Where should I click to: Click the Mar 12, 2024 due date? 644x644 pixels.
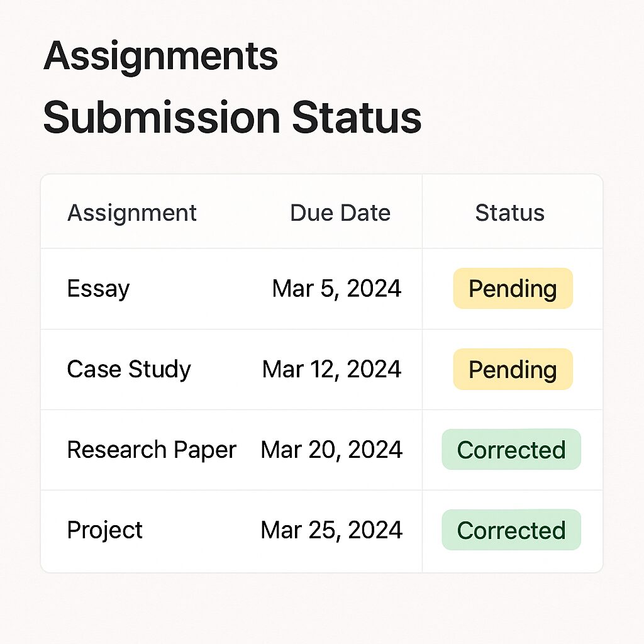[x=331, y=369]
